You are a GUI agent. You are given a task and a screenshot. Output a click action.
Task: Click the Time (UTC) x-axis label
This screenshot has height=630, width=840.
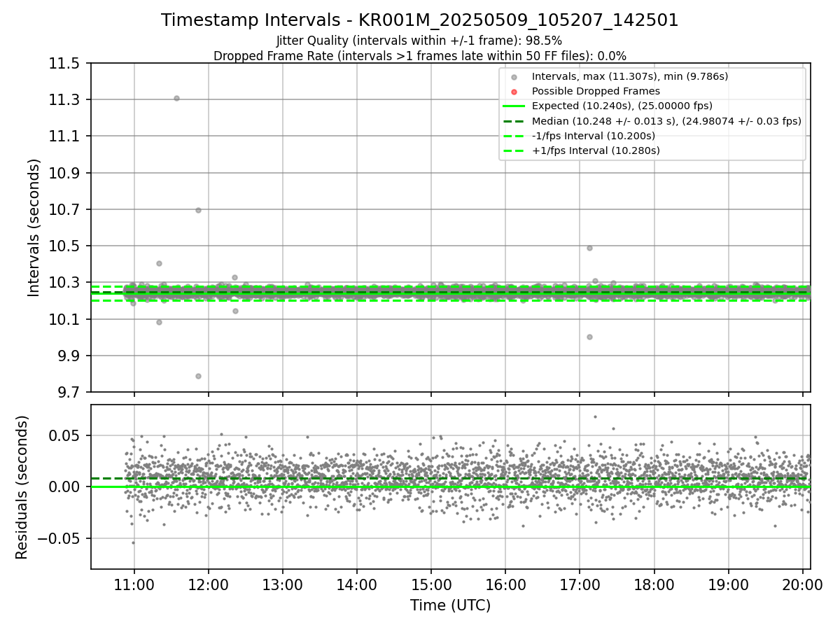point(450,605)
